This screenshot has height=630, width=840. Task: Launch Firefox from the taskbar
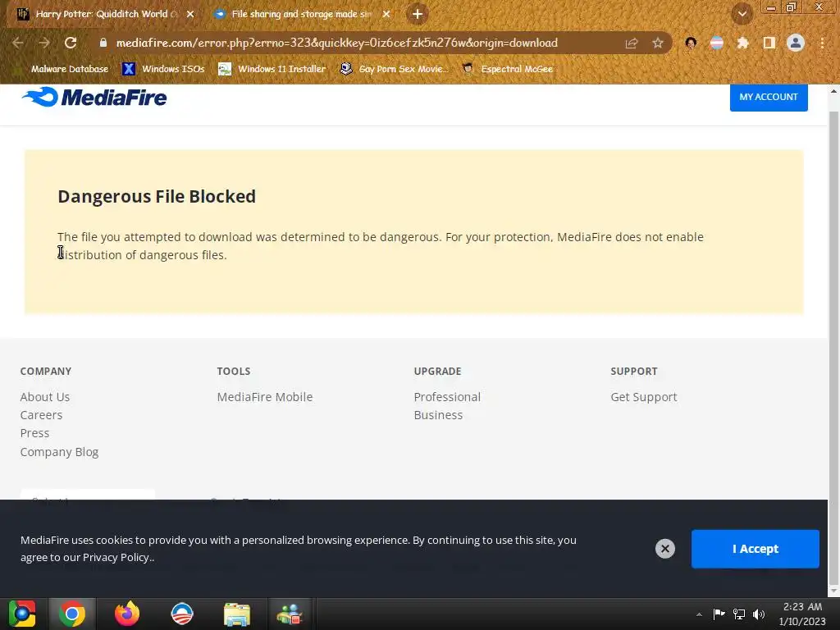127,614
